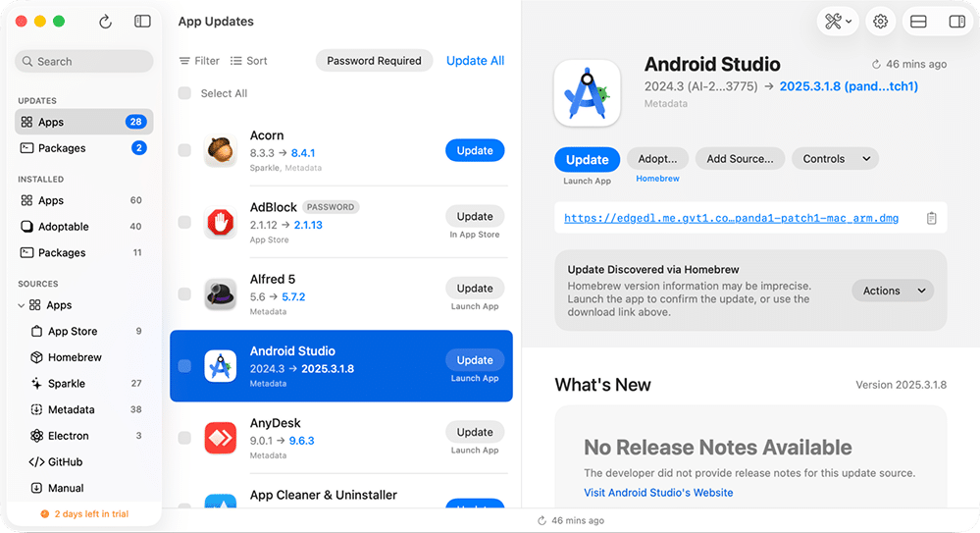Check the AdBlock row checkbox

click(x=184, y=222)
